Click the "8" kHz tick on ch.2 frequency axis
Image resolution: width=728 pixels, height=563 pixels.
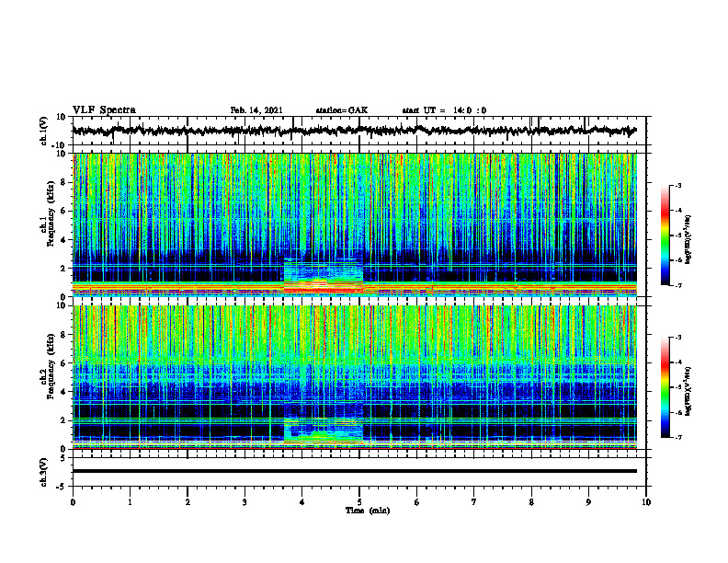tap(65, 335)
